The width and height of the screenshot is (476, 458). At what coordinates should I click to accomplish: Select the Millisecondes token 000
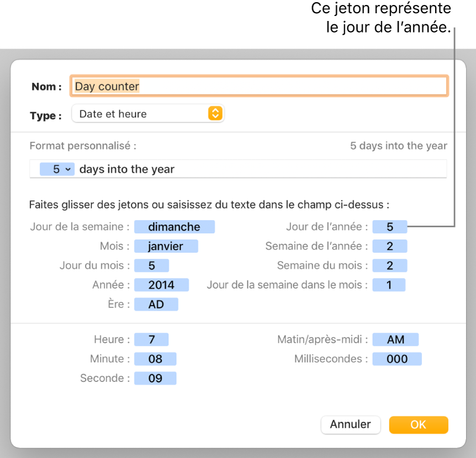click(x=396, y=359)
